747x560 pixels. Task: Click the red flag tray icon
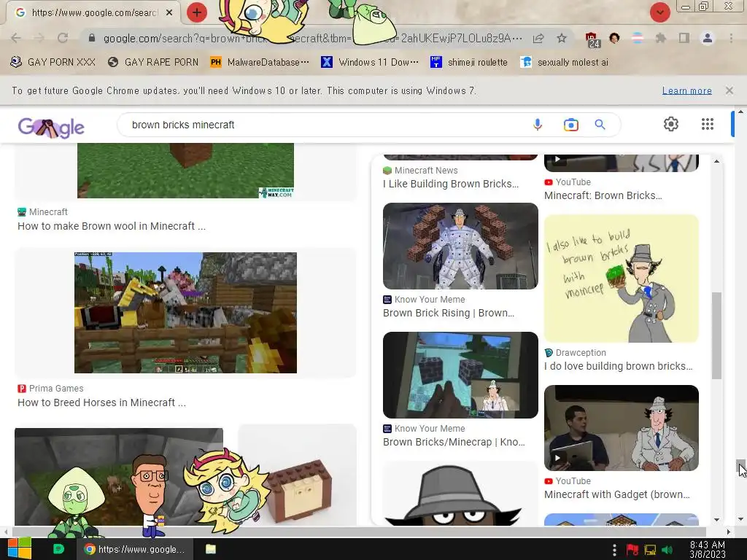(x=632, y=550)
